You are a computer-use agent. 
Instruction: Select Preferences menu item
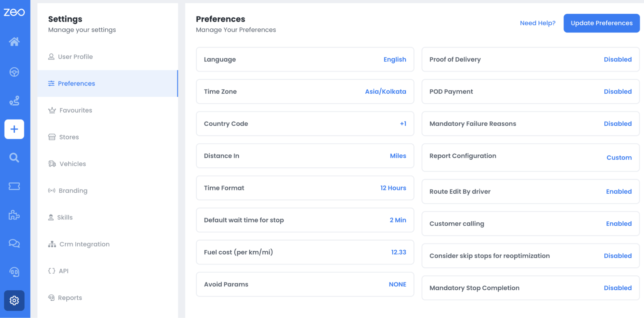point(108,83)
